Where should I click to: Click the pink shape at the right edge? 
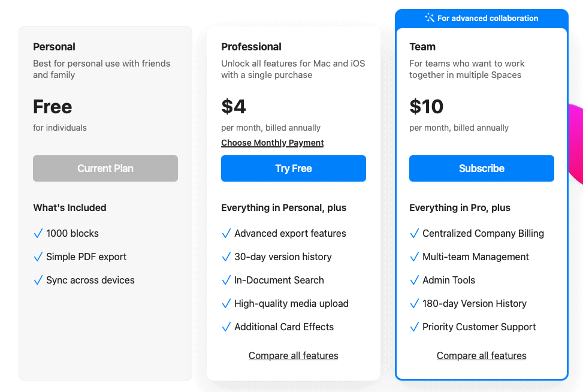point(578,141)
